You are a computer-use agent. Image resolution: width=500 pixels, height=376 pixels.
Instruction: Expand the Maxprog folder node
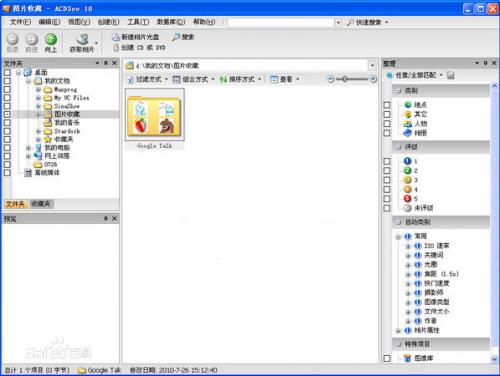[x=38, y=89]
